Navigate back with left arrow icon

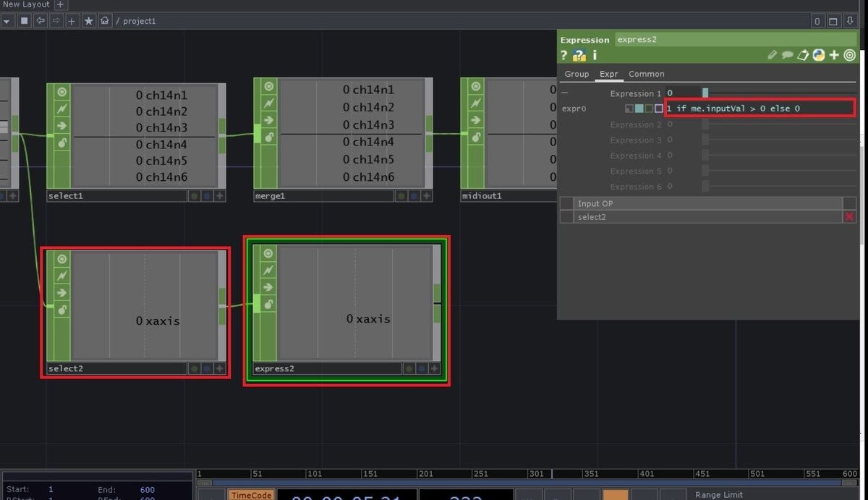(x=41, y=21)
